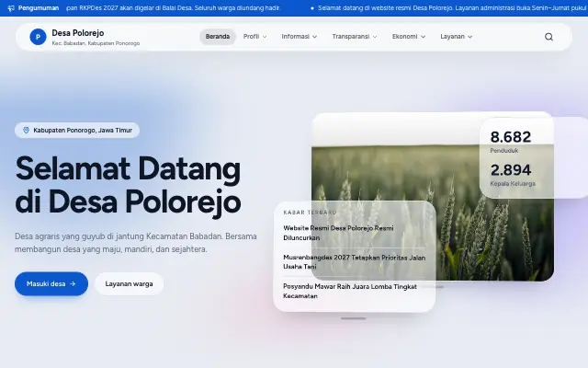The width and height of the screenshot is (588, 368).
Task: Click the blue P logo badge
Action: coord(38,37)
